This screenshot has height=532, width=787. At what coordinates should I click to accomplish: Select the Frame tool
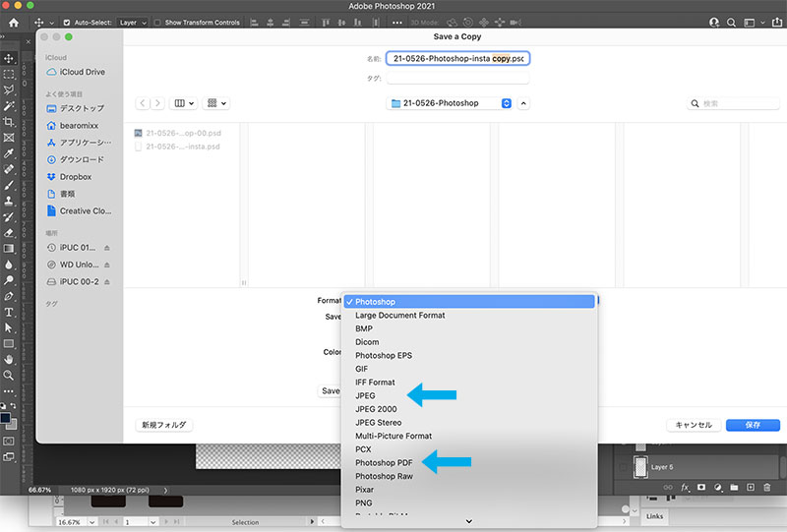(x=9, y=138)
